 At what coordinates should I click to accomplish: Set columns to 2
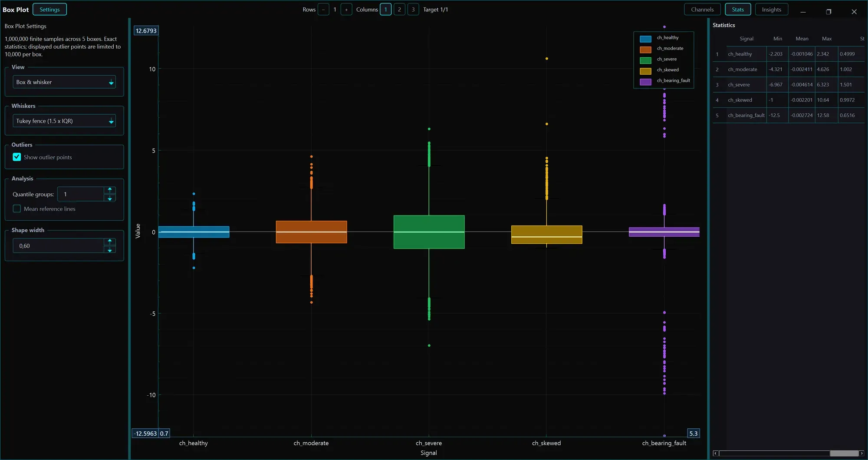[x=399, y=10]
